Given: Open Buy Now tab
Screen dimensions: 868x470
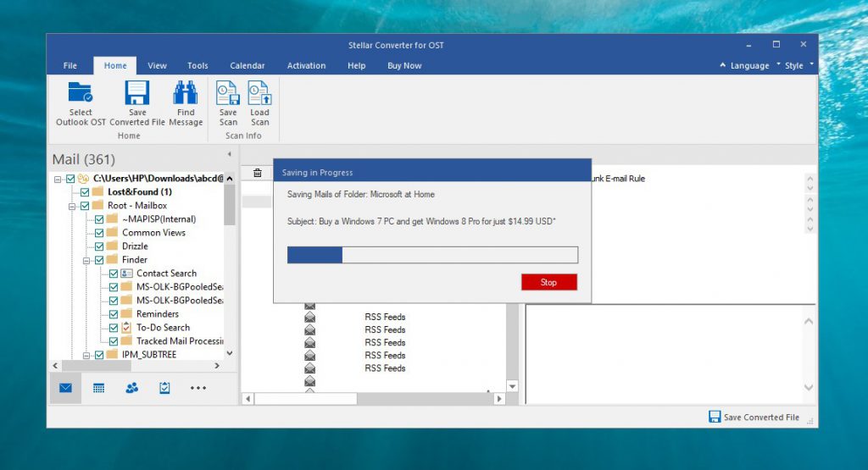Looking at the screenshot, I should (404, 65).
